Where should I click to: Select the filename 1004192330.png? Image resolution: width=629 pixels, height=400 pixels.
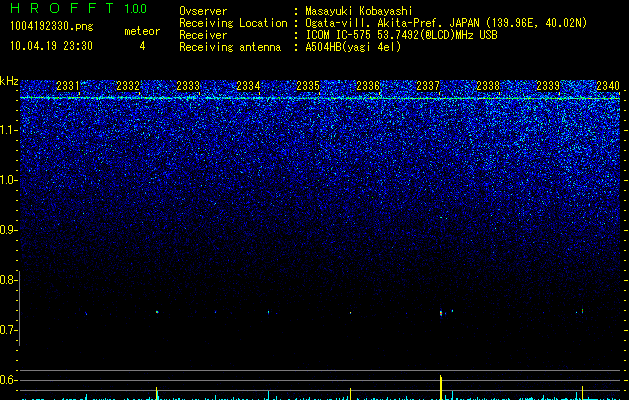tap(52, 27)
